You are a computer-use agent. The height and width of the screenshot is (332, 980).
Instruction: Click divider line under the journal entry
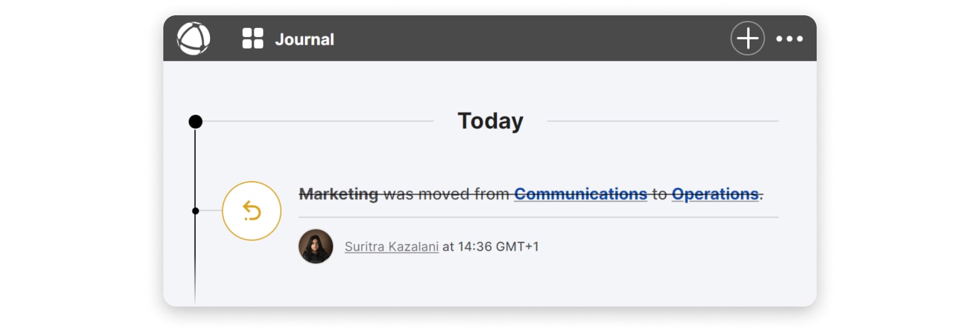tap(538, 217)
